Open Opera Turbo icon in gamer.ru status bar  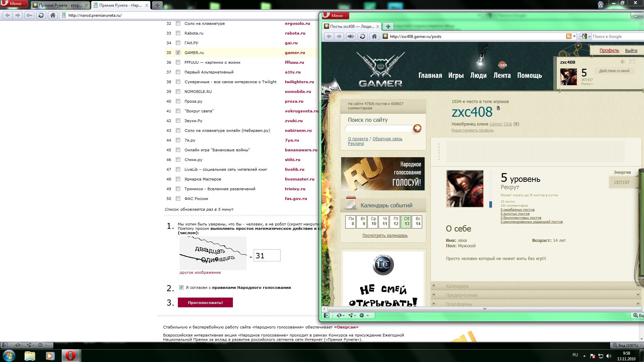coord(364,315)
